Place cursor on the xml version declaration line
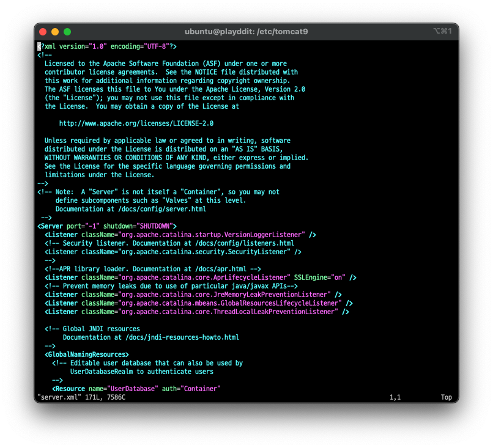 click(x=107, y=46)
